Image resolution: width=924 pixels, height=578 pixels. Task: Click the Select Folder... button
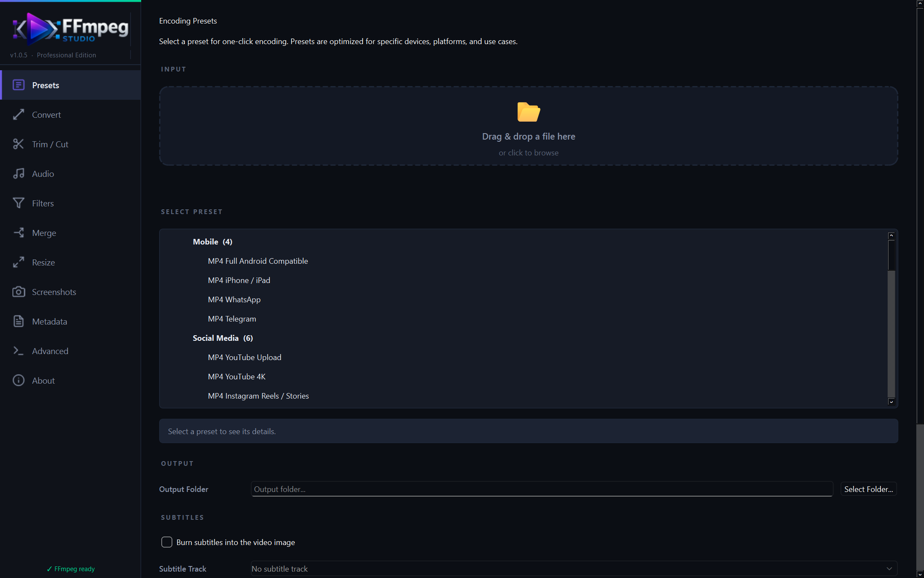point(868,489)
